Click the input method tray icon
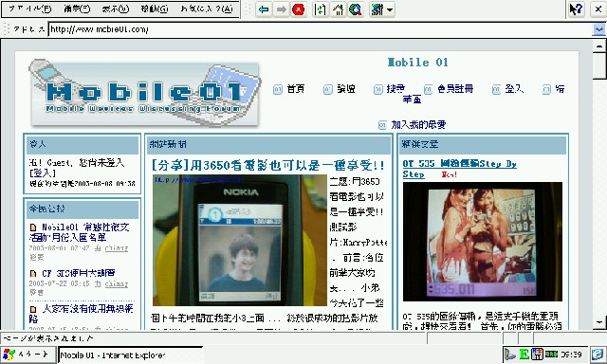The width and height of the screenshot is (607, 364). point(537,354)
